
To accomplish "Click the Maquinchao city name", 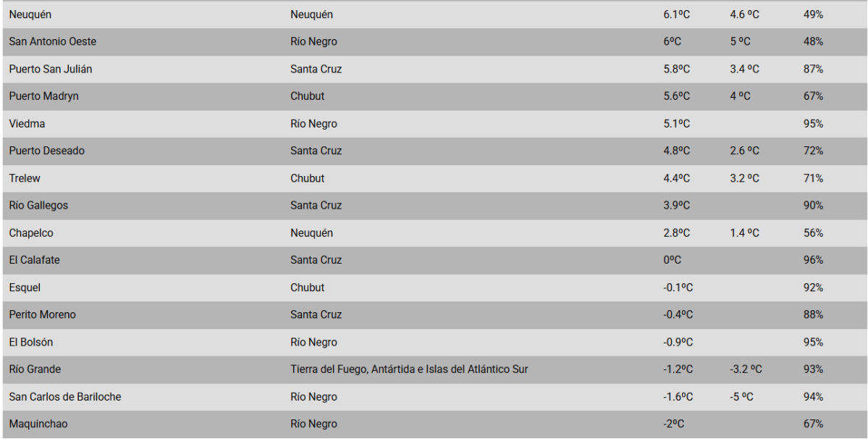I will [38, 424].
